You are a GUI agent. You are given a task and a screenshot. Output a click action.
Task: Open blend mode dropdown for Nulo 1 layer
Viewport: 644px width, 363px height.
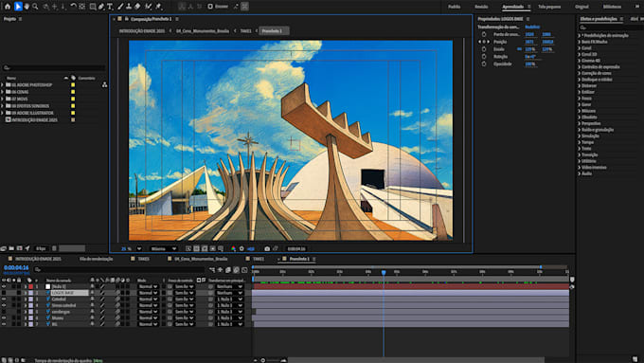[148, 286]
